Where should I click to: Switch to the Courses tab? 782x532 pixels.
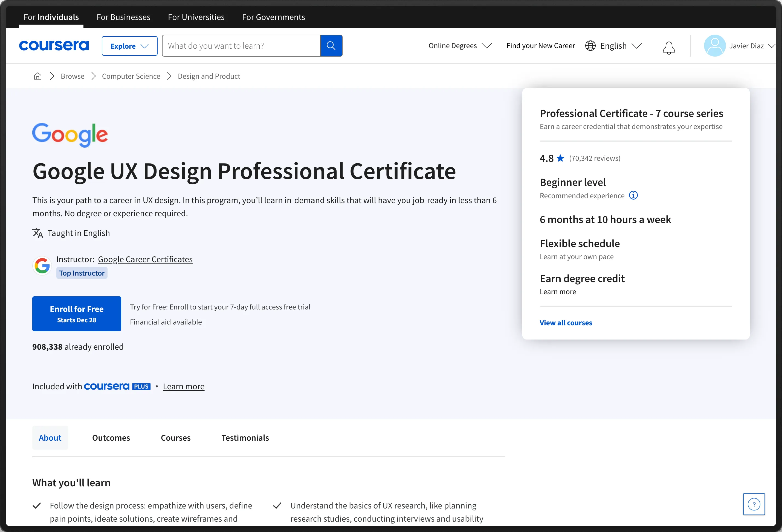click(x=176, y=437)
